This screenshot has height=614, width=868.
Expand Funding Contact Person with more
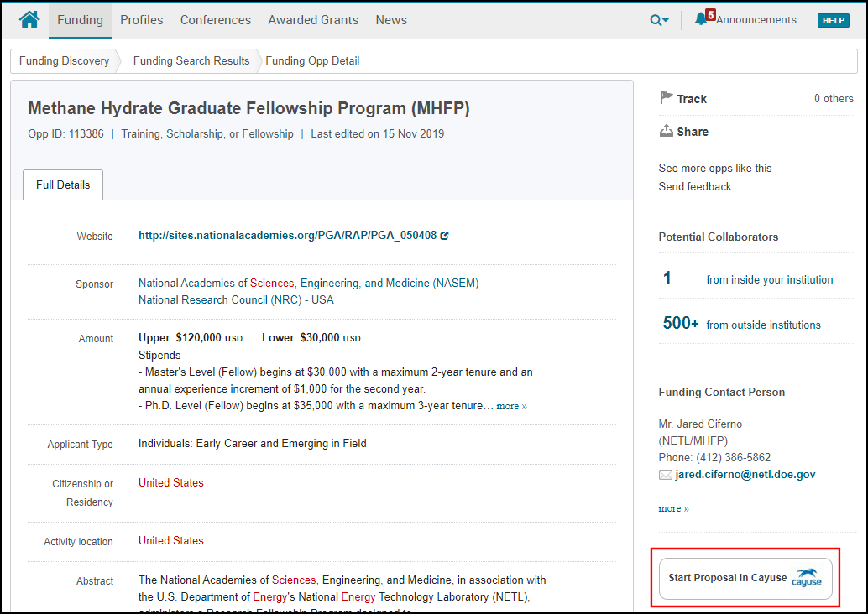coord(674,508)
